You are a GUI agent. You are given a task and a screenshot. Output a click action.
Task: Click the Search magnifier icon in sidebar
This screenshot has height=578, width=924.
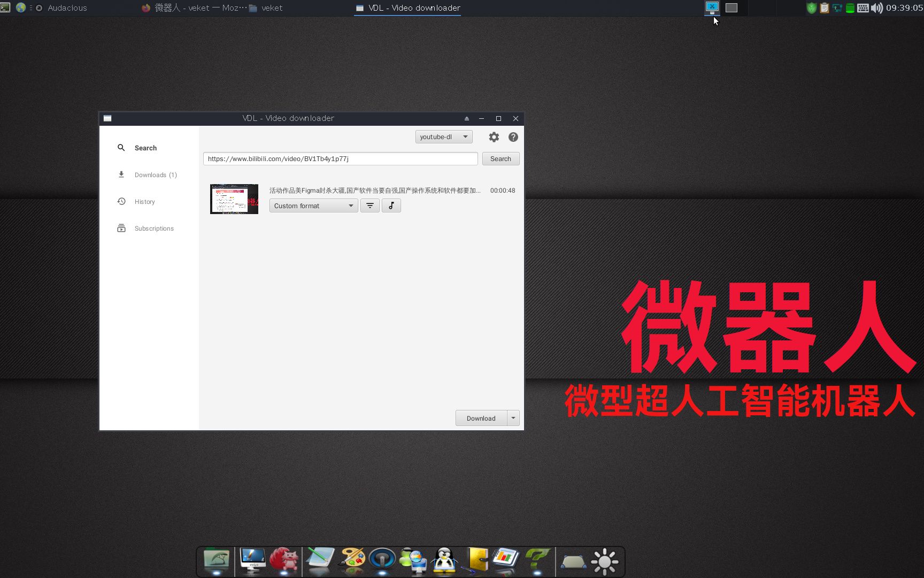[121, 148]
